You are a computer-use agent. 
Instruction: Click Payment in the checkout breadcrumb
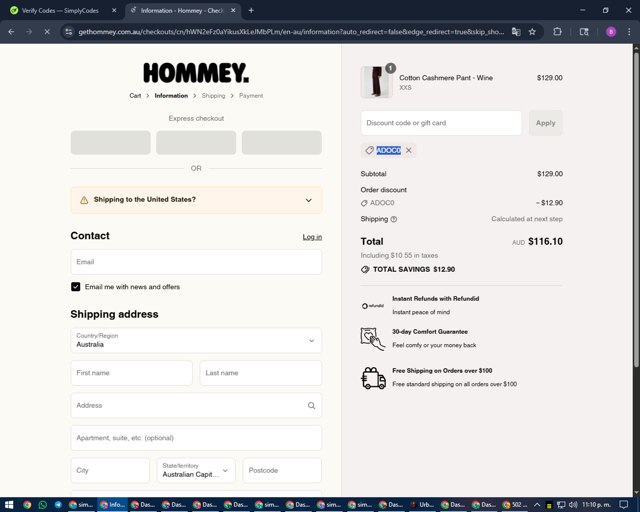(x=251, y=96)
